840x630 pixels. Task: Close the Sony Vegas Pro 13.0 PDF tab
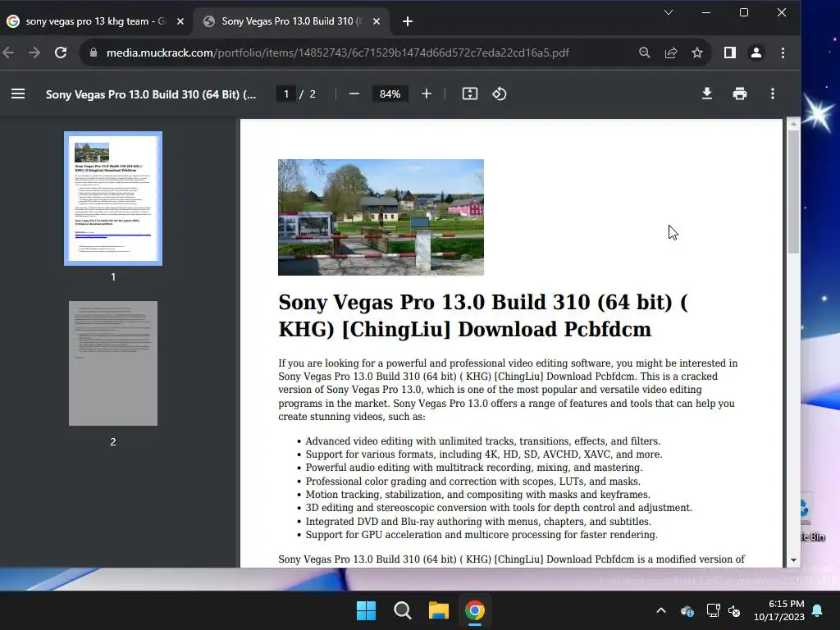coord(377,21)
